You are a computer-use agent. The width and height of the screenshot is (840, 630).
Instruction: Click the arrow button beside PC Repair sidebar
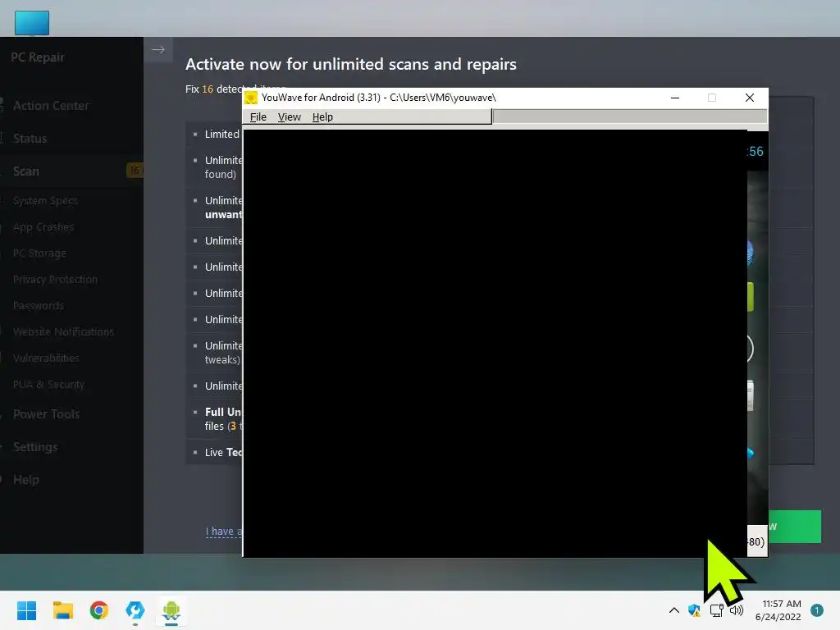pyautogui.click(x=158, y=50)
